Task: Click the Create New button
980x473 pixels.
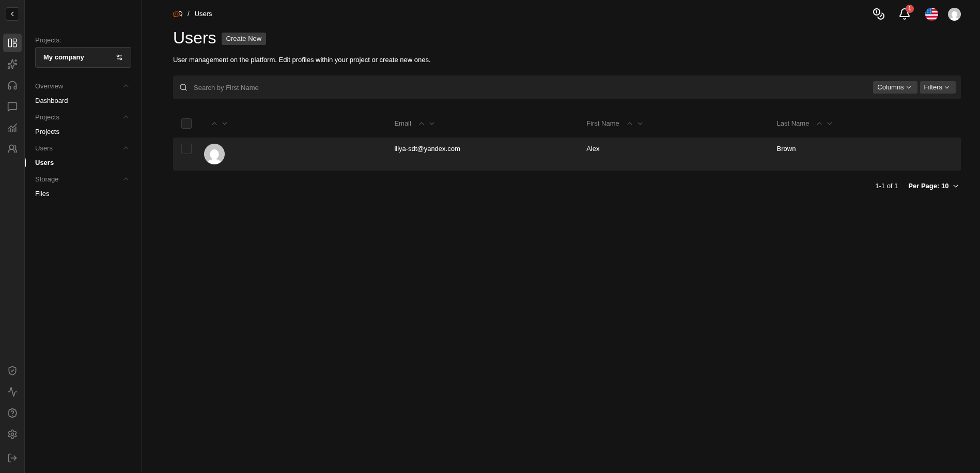Action: 244,39
